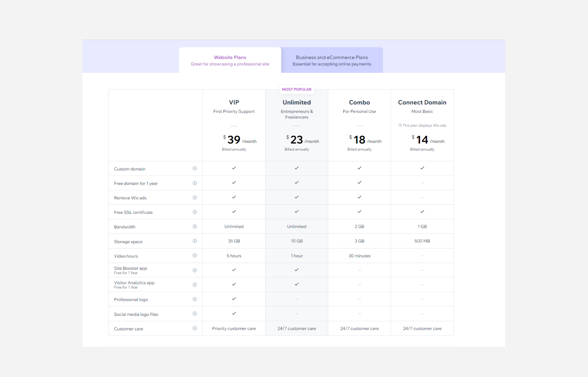
Task: Click the info icon next to Remove Wix ads
Action: (x=195, y=197)
